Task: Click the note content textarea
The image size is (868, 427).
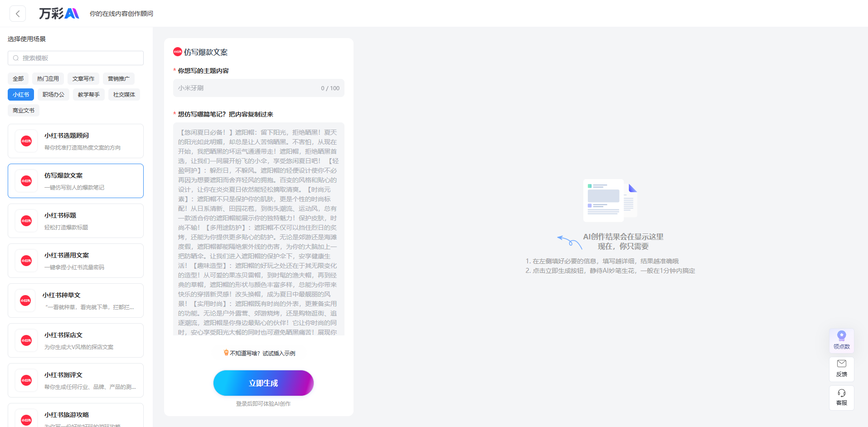Action: (259, 229)
